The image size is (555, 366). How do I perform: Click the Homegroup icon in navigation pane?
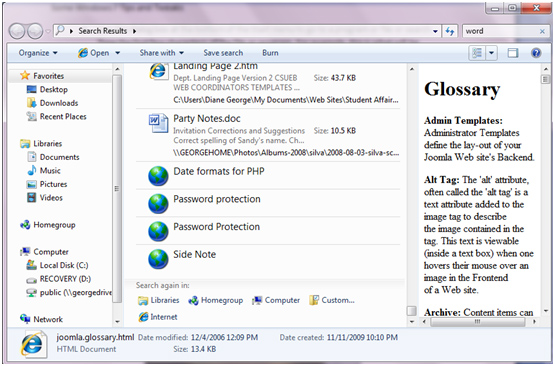25,225
